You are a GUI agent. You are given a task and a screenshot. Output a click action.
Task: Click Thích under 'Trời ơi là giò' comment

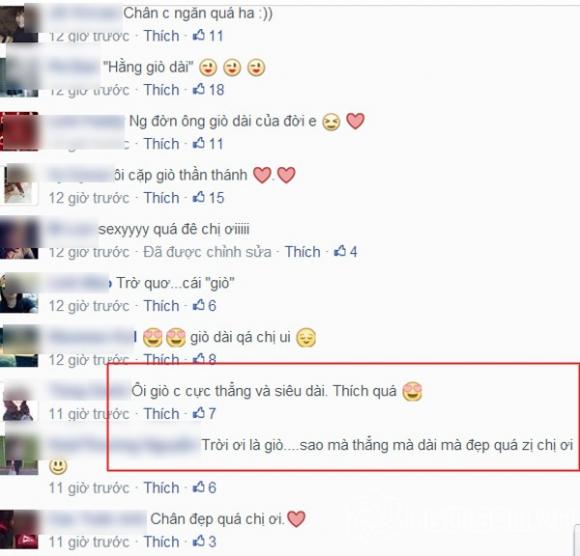(x=161, y=488)
